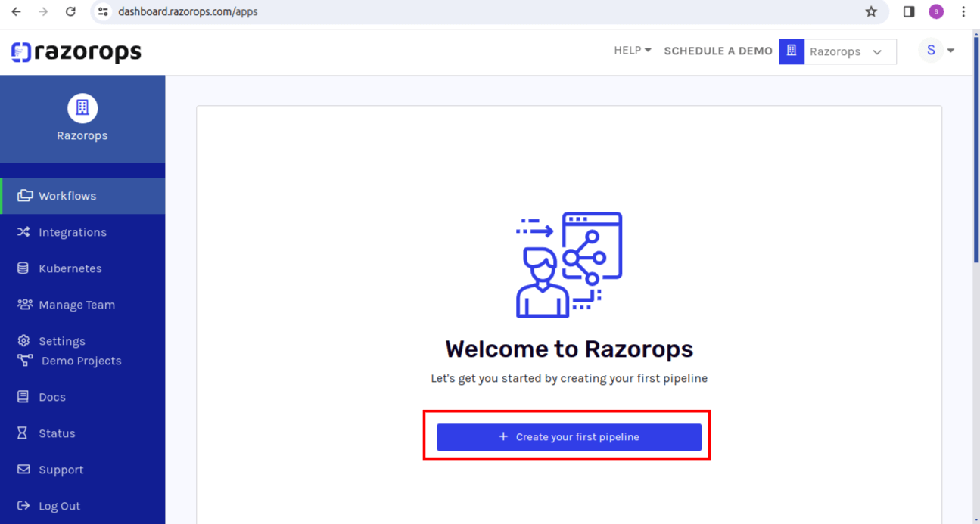Expand the HELP dropdown menu

pos(632,50)
